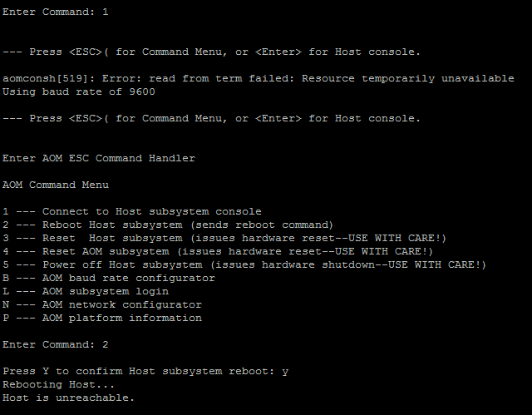The width and height of the screenshot is (532, 415).
Task: Click the "Enter Command: 2" prompt
Action: (x=56, y=344)
